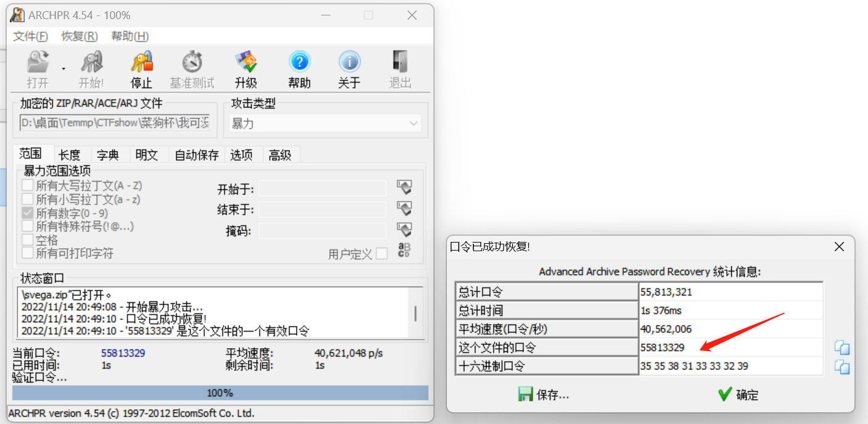Open the 文件(F) menu
The width and height of the screenshot is (868, 424).
click(x=30, y=36)
